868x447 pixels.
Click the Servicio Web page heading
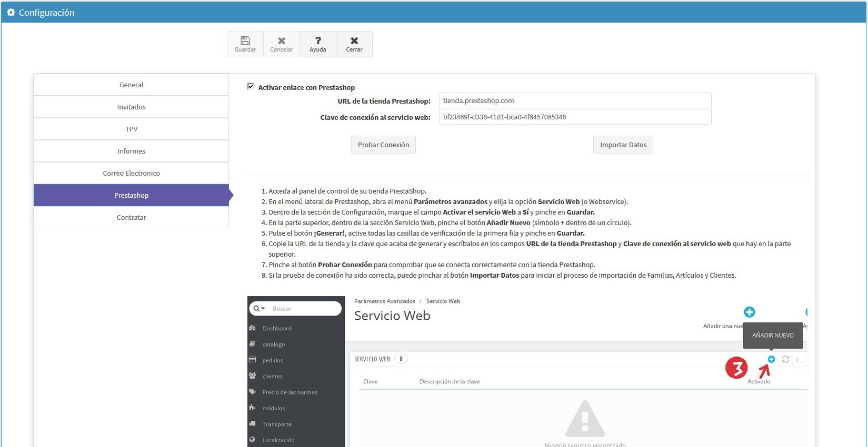[392, 316]
